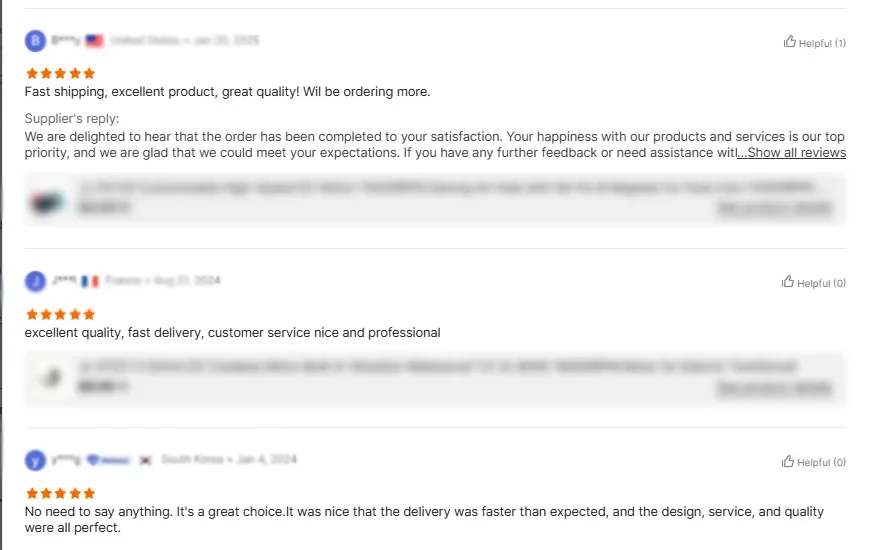The height and width of the screenshot is (550, 871).
Task: Open the product thumbnail under the first review
Action: point(48,200)
